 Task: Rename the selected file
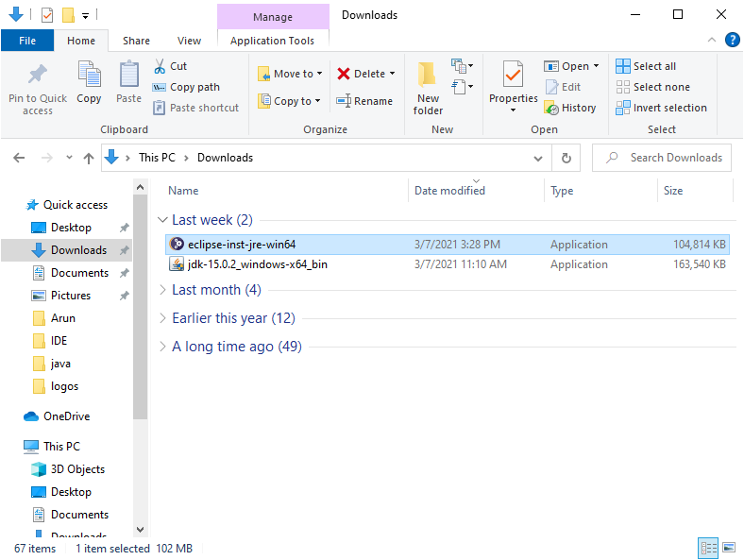(x=364, y=101)
